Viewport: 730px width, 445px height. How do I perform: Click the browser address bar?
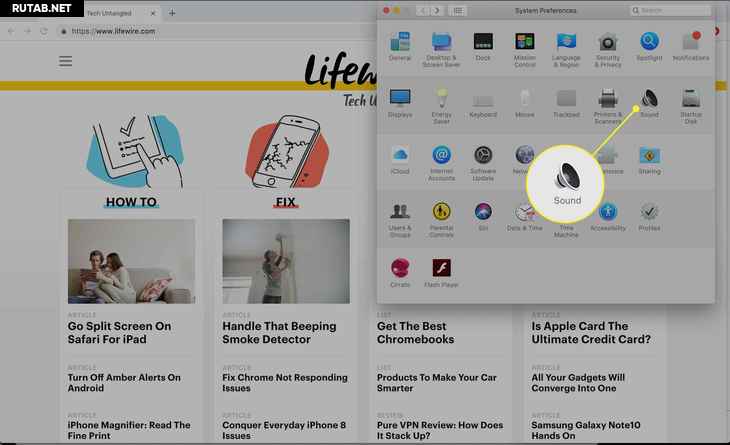pos(214,31)
